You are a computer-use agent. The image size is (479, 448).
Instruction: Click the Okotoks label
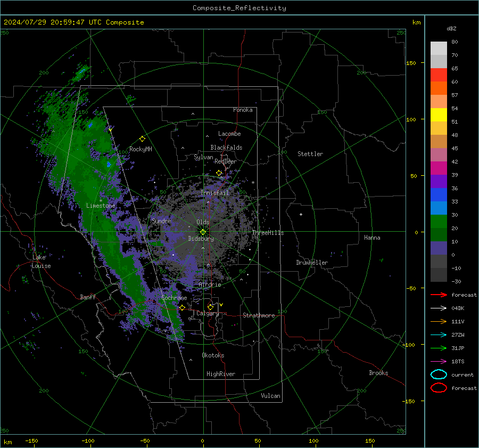pyautogui.click(x=213, y=355)
